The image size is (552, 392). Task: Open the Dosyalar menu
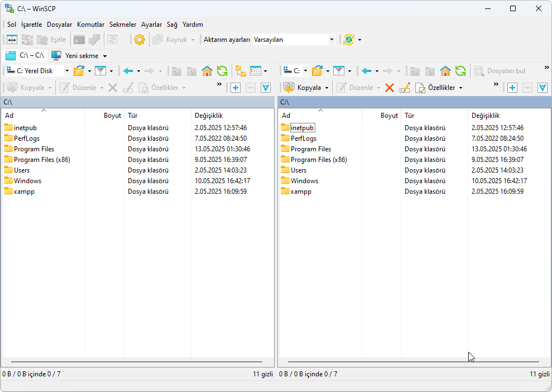pyautogui.click(x=60, y=25)
